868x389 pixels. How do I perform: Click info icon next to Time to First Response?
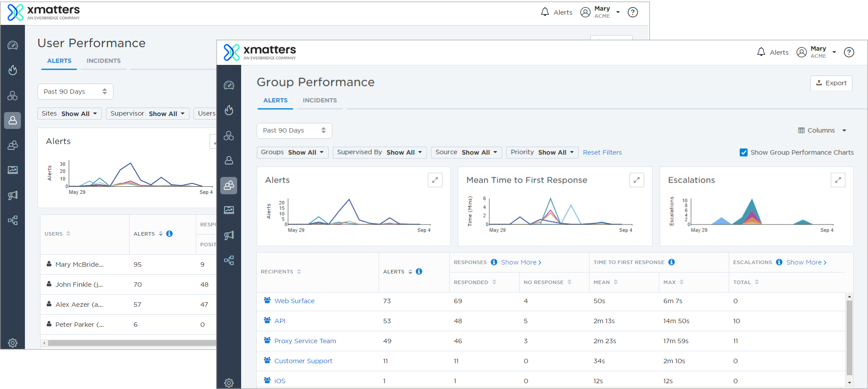[671, 262]
